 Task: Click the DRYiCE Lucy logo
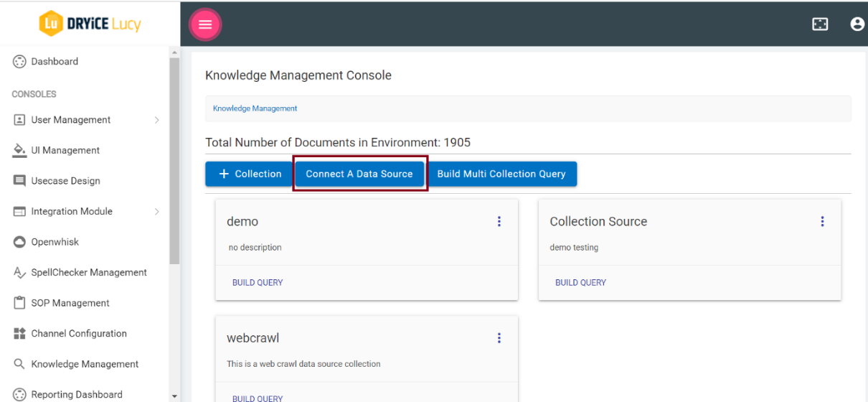tap(90, 24)
